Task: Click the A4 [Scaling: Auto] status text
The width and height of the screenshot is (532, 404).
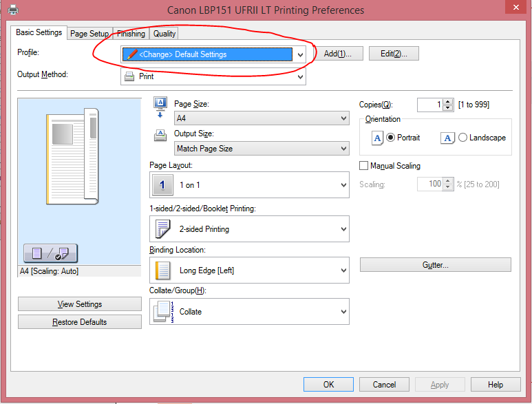Action: coord(49,271)
